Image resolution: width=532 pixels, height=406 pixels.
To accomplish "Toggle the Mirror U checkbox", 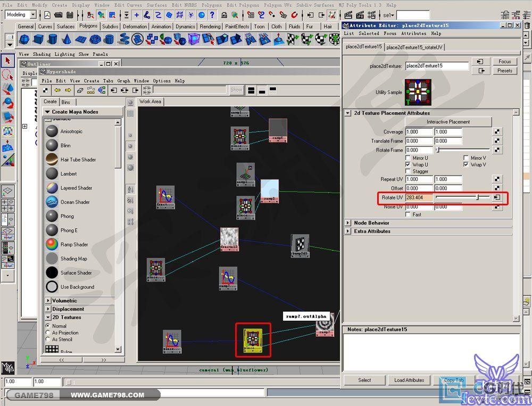I will [408, 158].
